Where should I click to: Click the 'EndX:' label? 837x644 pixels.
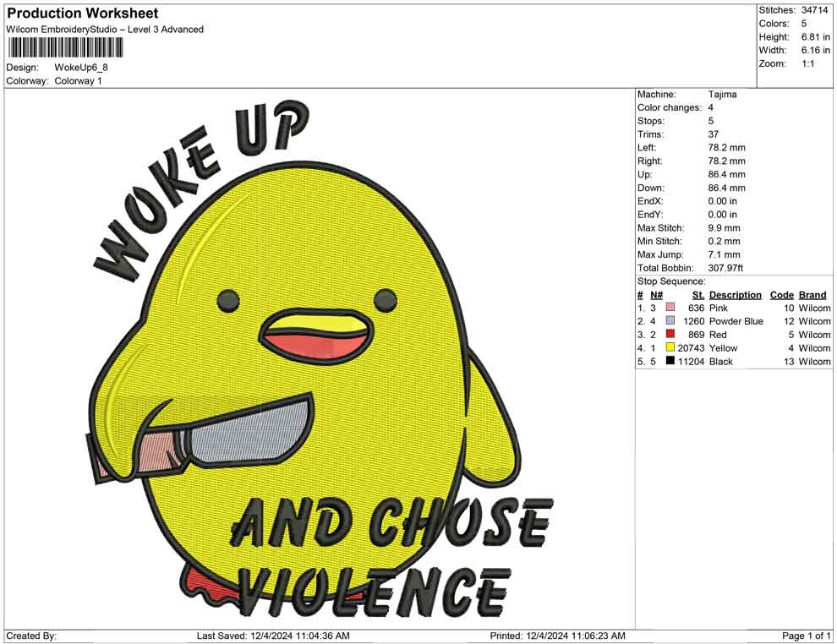pyautogui.click(x=649, y=201)
